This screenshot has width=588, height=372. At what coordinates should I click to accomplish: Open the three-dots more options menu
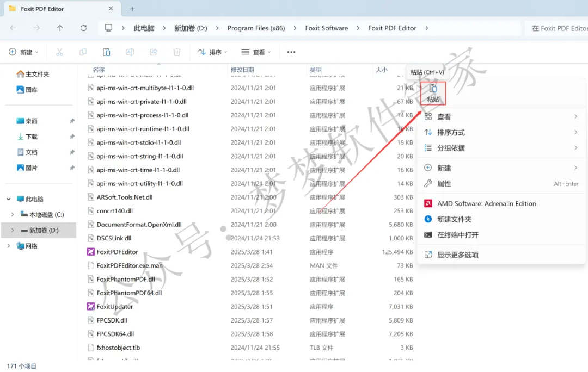coord(291,52)
